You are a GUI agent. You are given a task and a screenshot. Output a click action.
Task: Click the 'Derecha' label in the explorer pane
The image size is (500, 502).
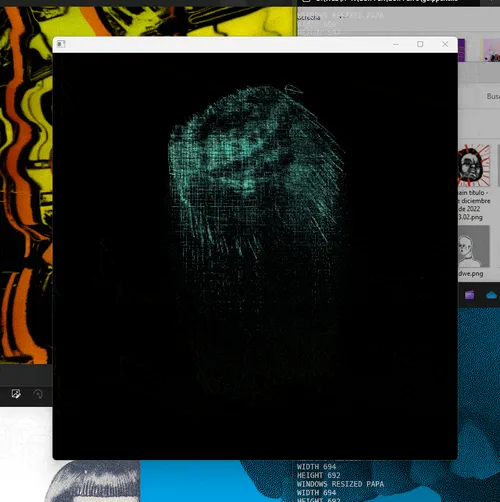point(309,18)
